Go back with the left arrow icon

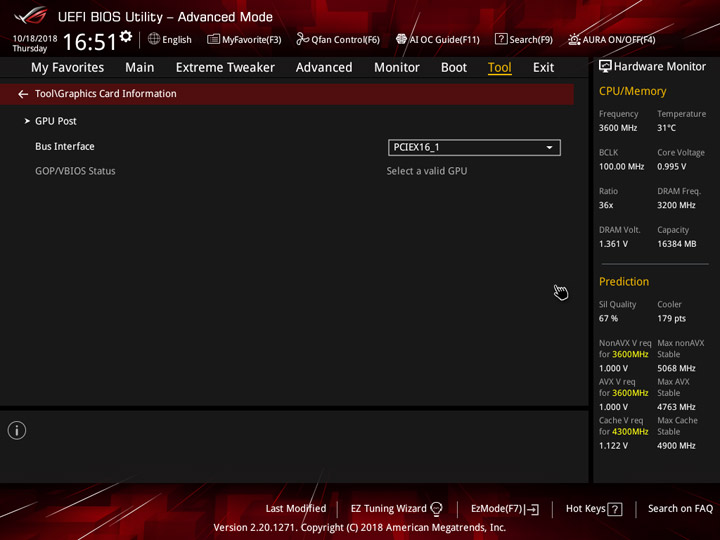click(x=23, y=94)
